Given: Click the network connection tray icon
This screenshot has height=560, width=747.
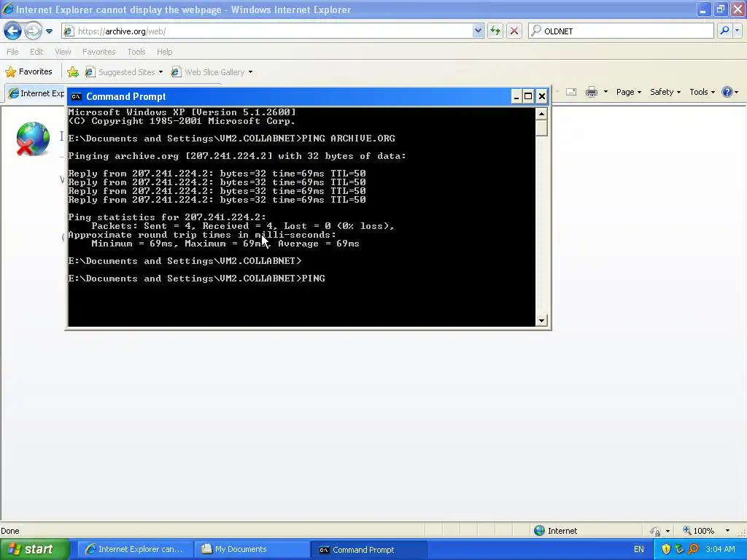Looking at the screenshot, I should coord(679,549).
